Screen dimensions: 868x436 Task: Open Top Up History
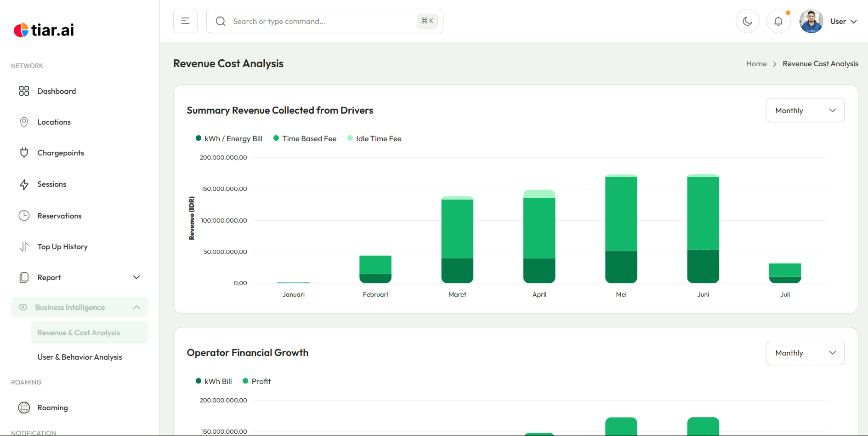pyautogui.click(x=79, y=247)
